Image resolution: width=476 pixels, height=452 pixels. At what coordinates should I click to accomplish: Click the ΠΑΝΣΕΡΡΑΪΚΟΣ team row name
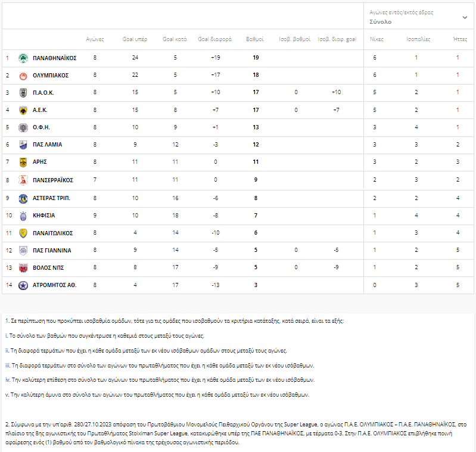(x=53, y=180)
